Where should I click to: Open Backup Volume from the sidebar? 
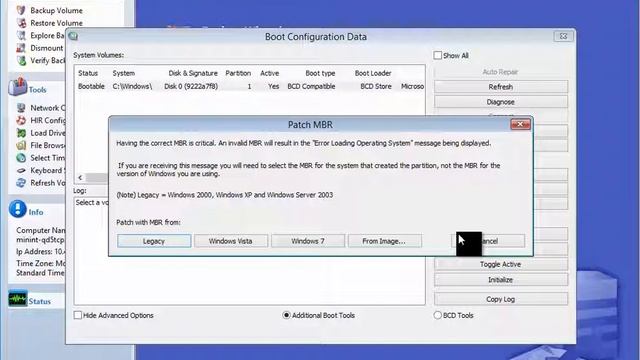click(56, 10)
